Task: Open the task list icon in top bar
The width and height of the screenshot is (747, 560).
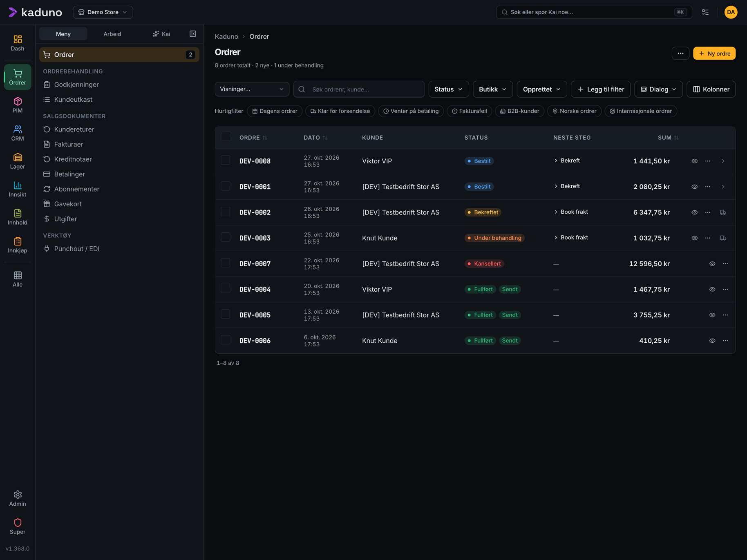Action: coord(705,12)
